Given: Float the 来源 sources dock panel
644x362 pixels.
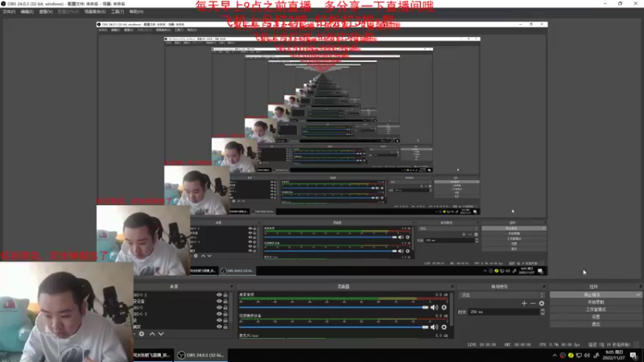Looking at the screenshot, I should [232, 286].
